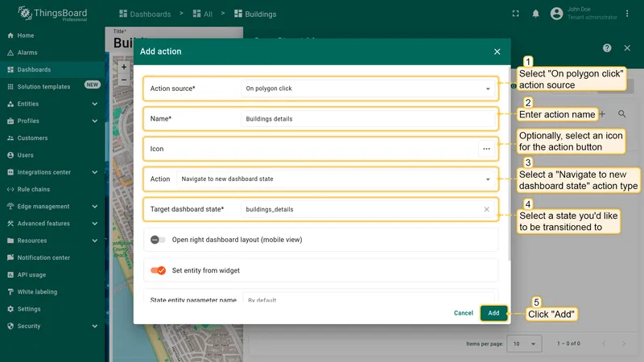Open the Action type dropdown
644x362 pixels.
[336, 179]
